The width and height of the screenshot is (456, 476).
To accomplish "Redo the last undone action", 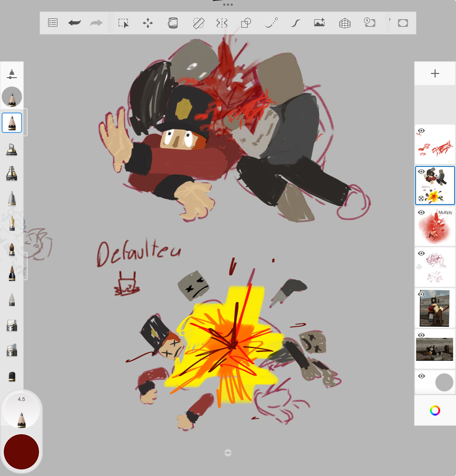I will click(x=96, y=23).
